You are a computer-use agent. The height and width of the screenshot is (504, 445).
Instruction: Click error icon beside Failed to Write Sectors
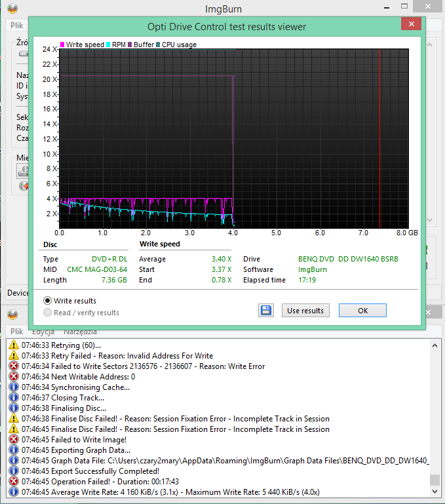(x=14, y=366)
